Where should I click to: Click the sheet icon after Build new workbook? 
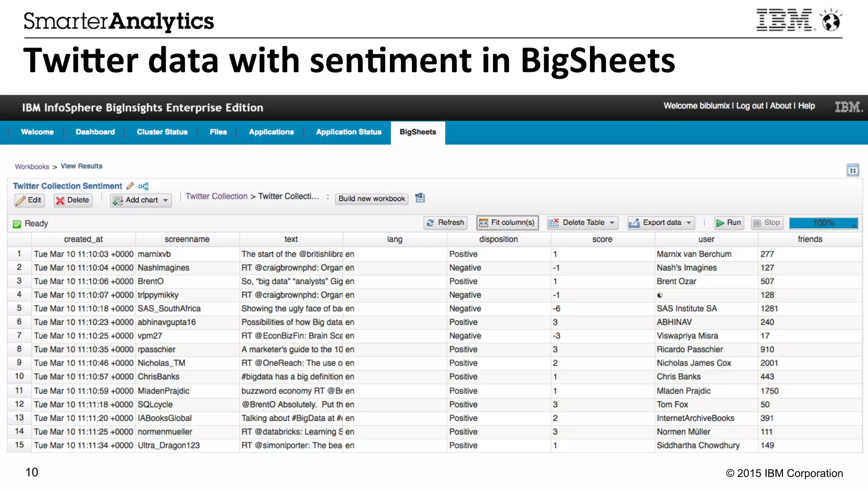point(420,198)
